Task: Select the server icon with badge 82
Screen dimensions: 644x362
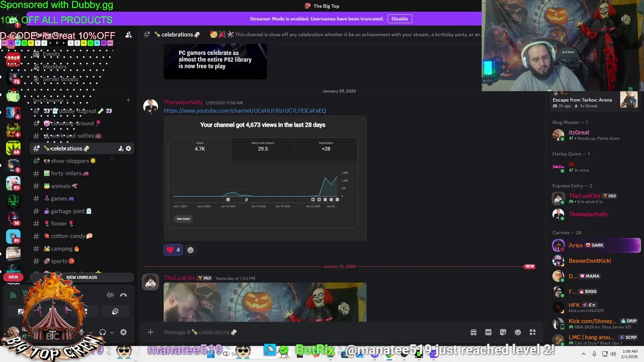Action: coord(13,183)
